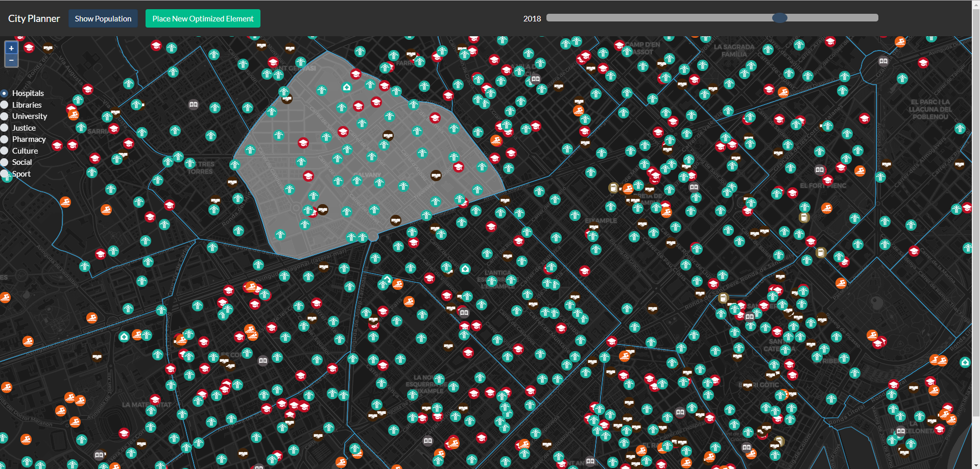
Task: Click the topmost swimmer icon at the map's upper right
Action: pos(900,42)
